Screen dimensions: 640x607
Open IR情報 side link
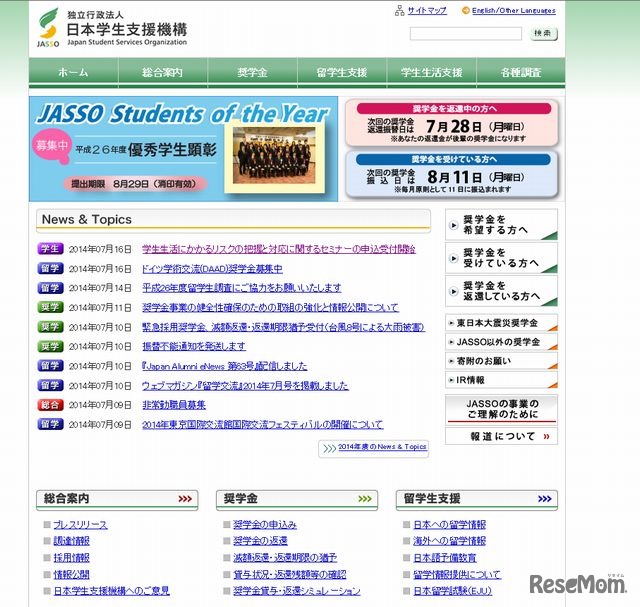click(x=501, y=380)
